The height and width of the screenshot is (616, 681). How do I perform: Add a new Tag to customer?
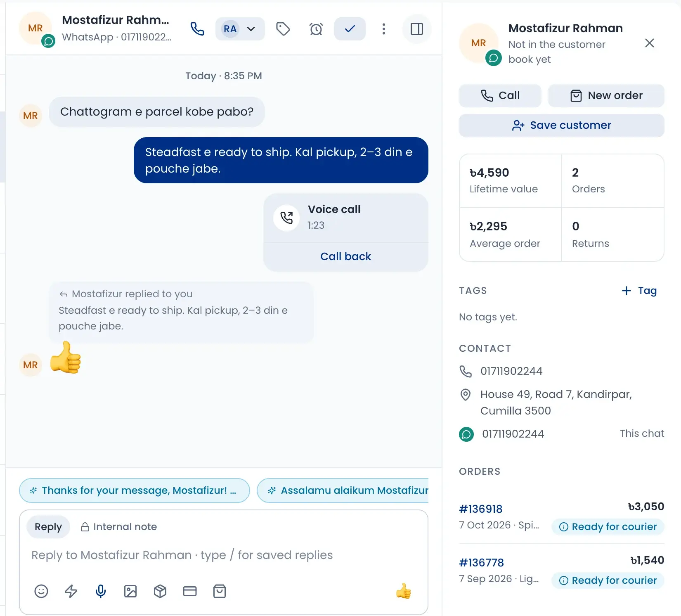coord(639,291)
